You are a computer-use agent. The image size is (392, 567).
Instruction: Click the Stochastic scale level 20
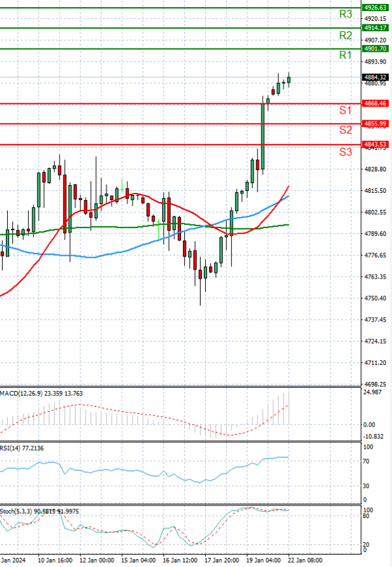pyautogui.click(x=366, y=545)
